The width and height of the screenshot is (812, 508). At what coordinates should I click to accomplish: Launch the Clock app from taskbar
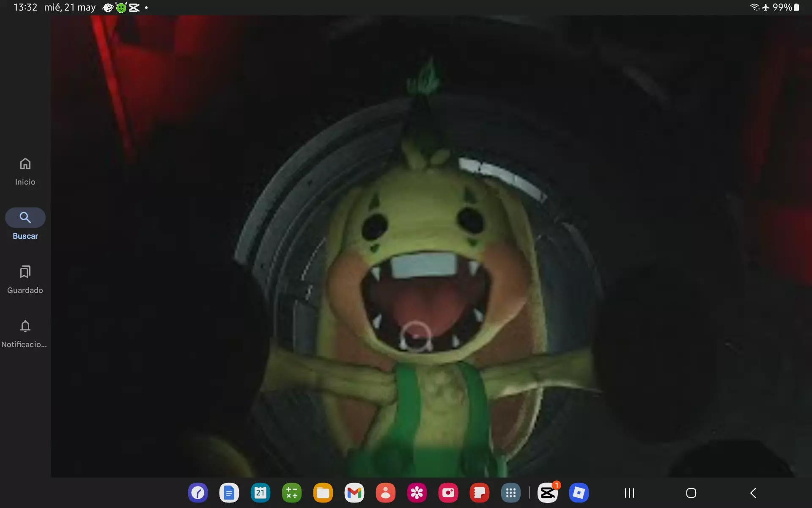point(198,493)
